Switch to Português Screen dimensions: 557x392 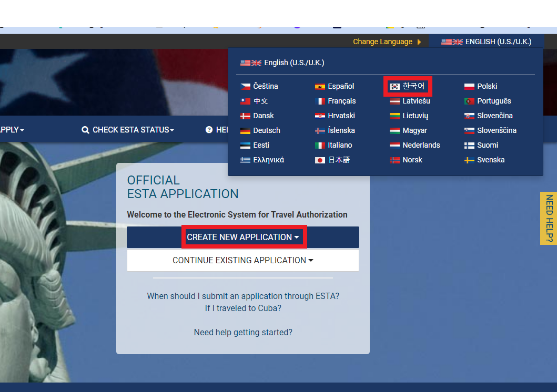(488, 101)
